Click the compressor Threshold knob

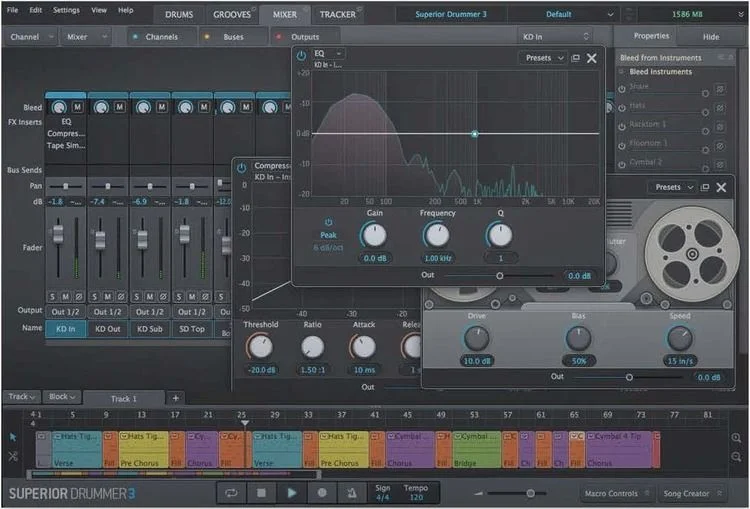coord(261,347)
